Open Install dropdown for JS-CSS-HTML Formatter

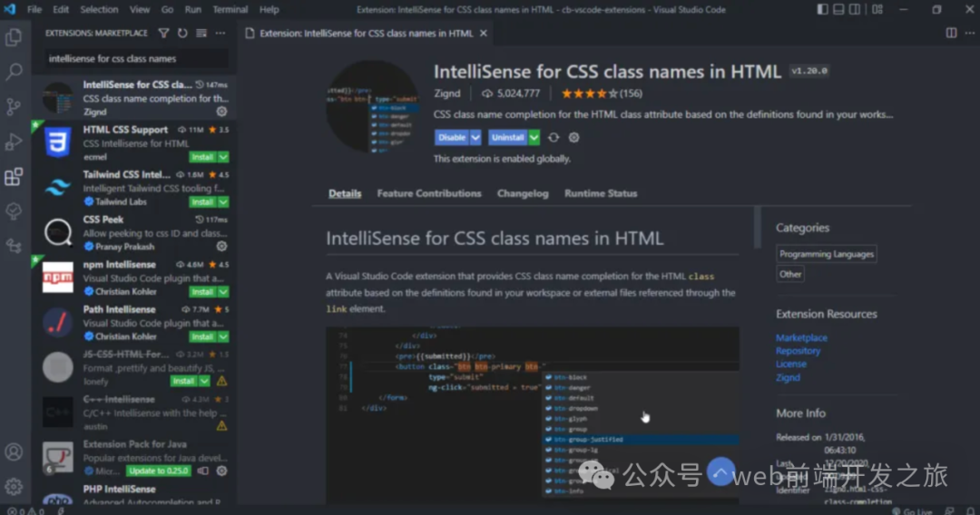[204, 381]
